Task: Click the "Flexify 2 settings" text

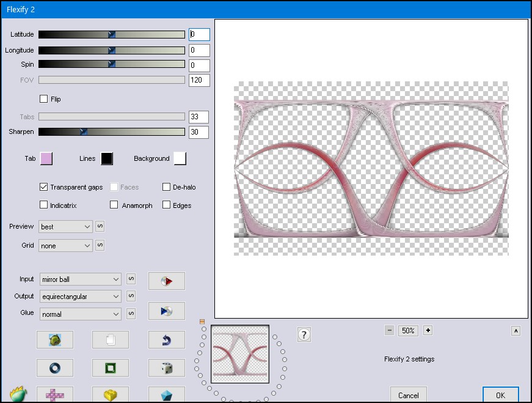Action: tap(409, 359)
